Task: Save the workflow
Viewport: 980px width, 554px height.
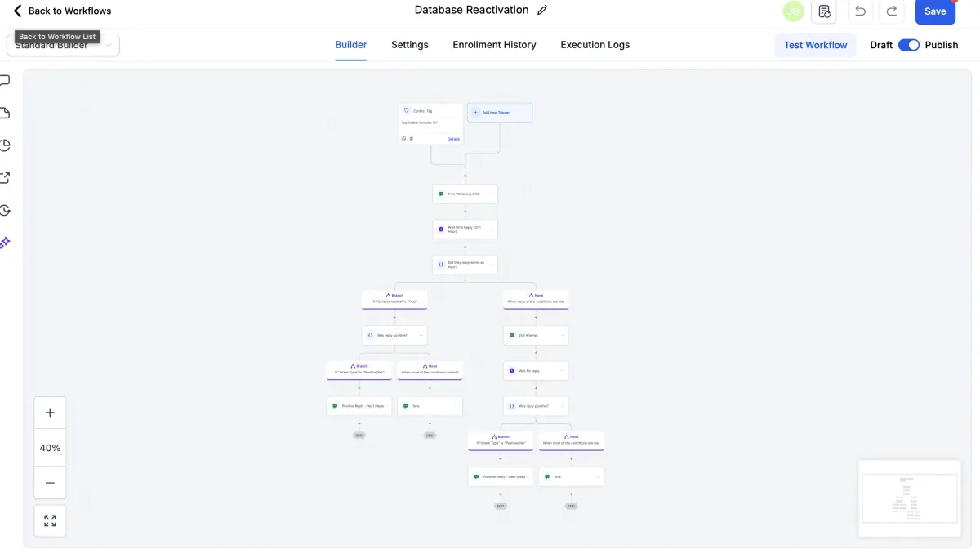Action: (935, 11)
